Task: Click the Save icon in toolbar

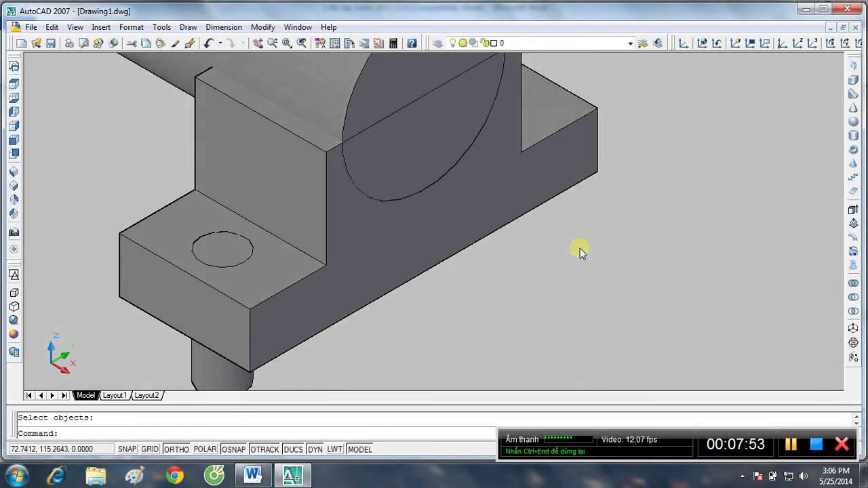Action: coord(51,43)
